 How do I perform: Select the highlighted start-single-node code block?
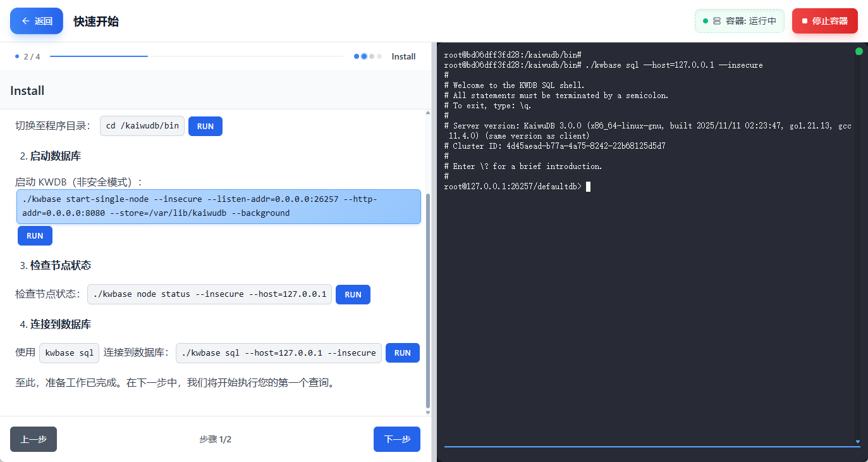tap(219, 206)
